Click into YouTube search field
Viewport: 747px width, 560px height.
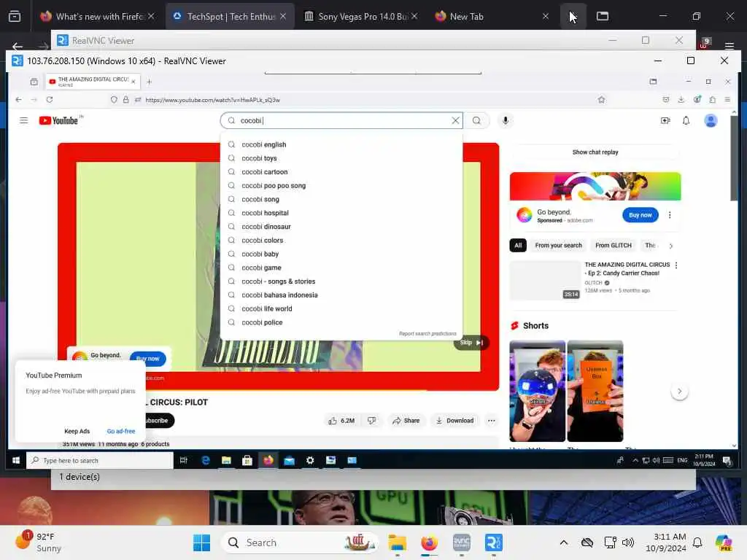[343, 120]
